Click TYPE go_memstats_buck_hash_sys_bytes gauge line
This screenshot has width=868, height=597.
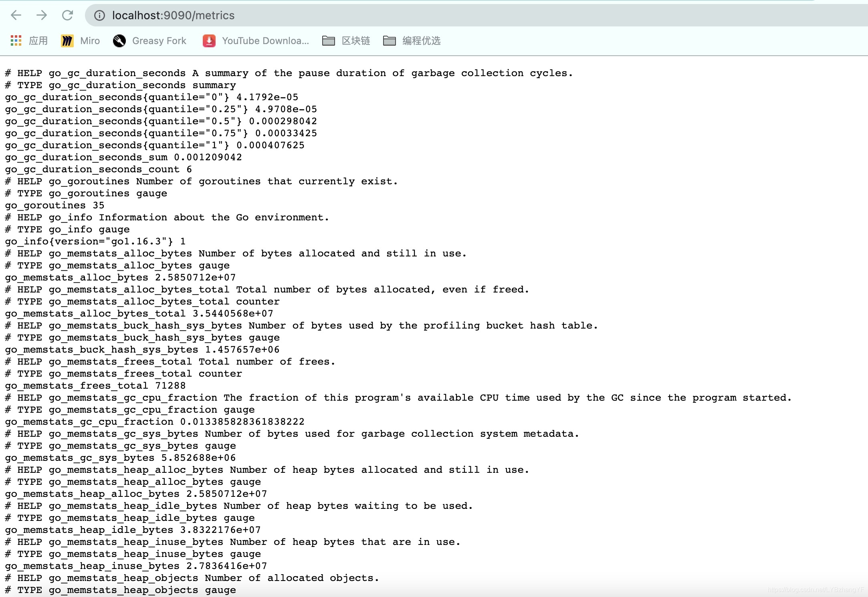pyautogui.click(x=142, y=338)
